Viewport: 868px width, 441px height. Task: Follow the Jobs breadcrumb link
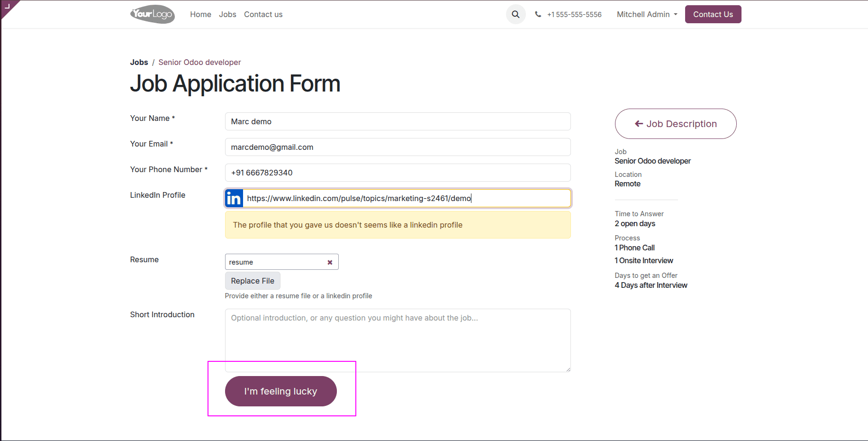coord(139,62)
